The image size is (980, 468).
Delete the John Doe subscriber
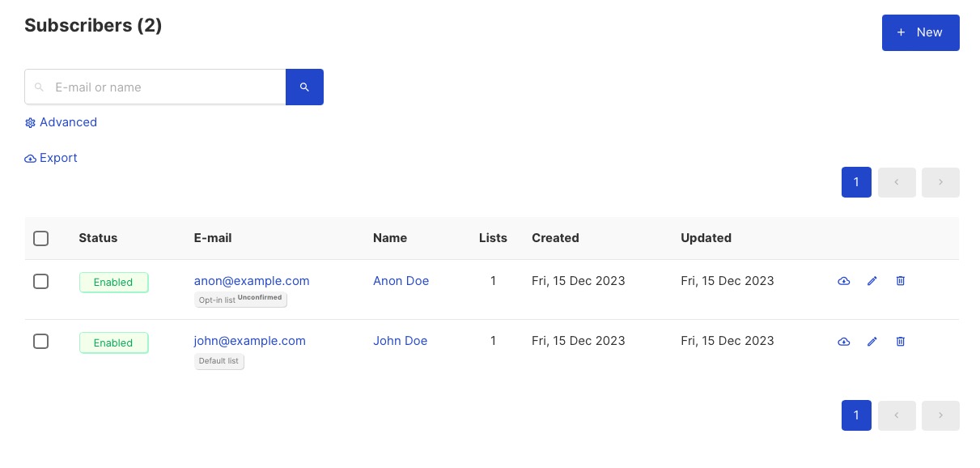[x=900, y=342]
